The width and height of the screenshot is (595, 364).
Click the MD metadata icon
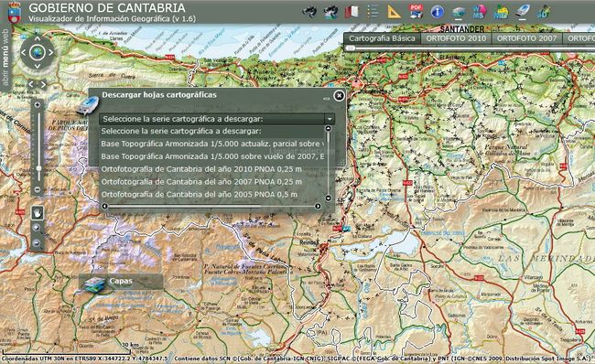pyautogui.click(x=502, y=12)
